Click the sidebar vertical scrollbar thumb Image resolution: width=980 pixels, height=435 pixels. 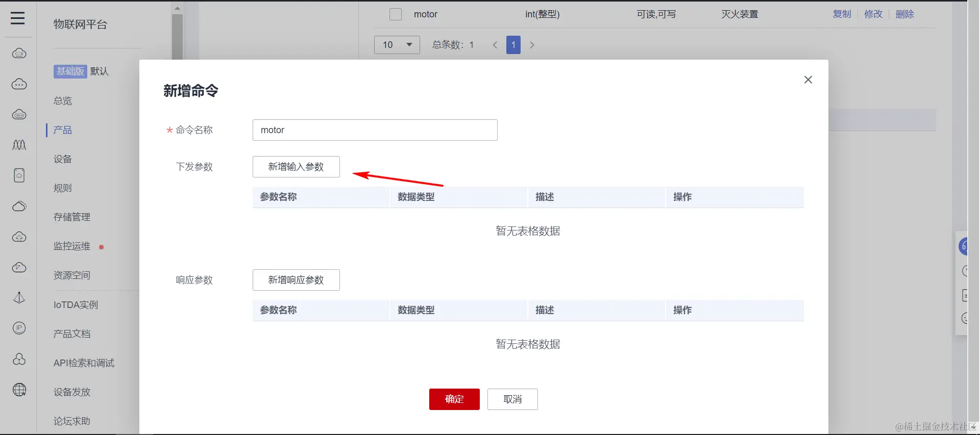(177, 36)
